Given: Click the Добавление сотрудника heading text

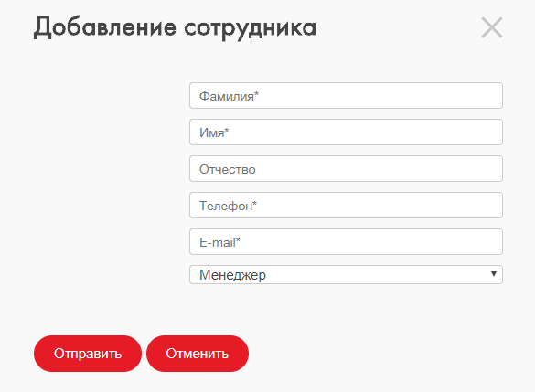Looking at the screenshot, I should click(175, 27).
